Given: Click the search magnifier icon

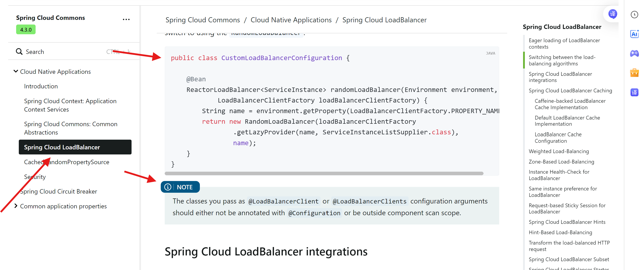Looking at the screenshot, I should pyautogui.click(x=19, y=51).
